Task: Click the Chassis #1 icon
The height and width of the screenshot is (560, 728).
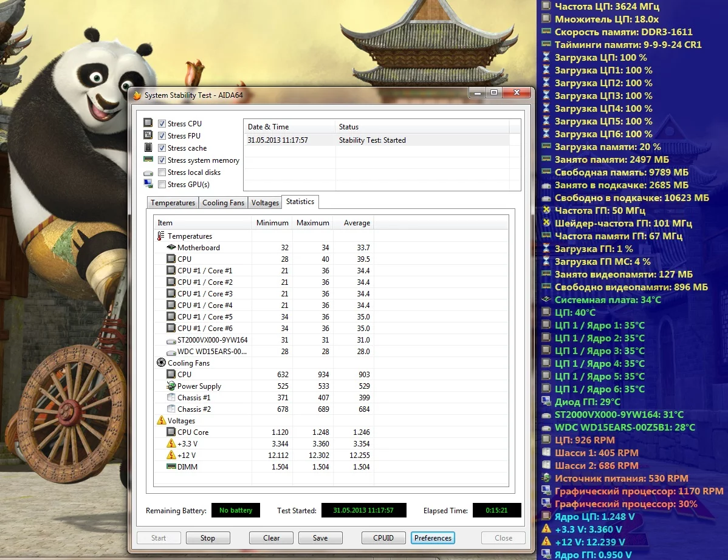Action: tap(171, 398)
